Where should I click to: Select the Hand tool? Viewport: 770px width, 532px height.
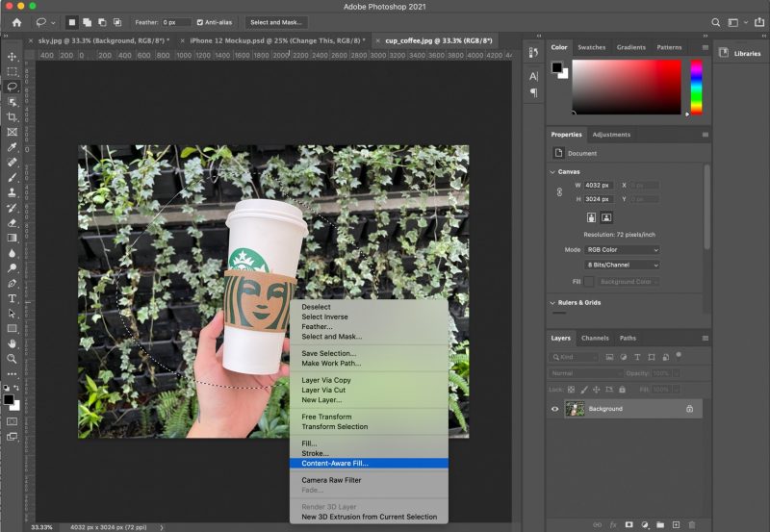(12, 343)
